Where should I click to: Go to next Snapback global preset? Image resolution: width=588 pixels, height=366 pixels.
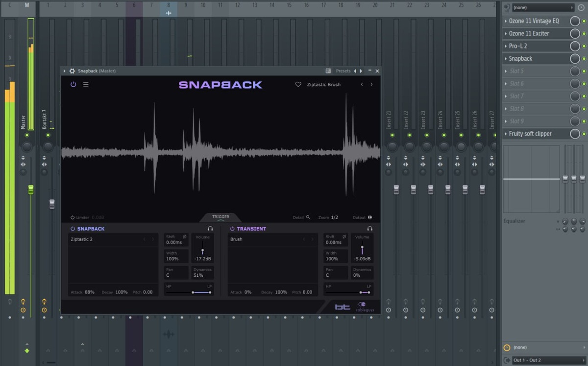371,84
